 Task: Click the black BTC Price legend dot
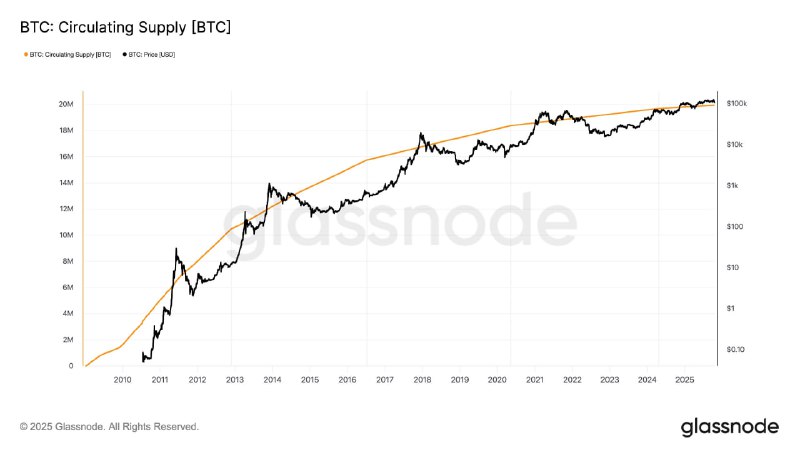(125, 54)
